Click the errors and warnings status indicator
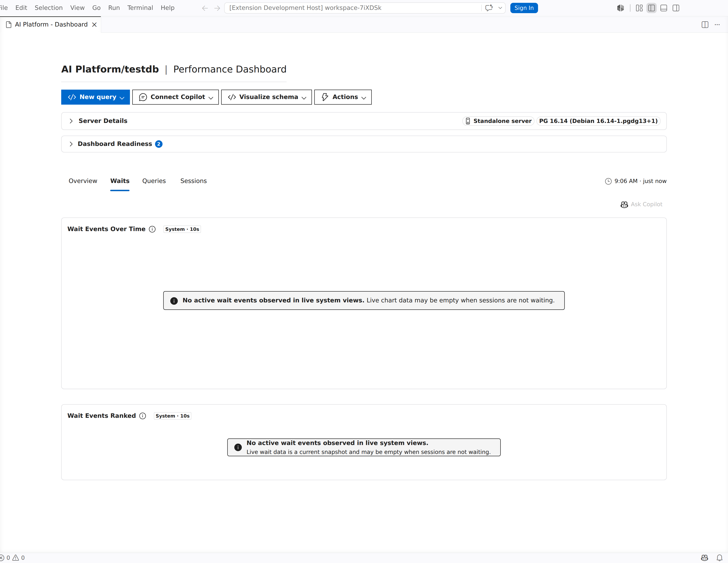728x563 pixels. coord(12,558)
